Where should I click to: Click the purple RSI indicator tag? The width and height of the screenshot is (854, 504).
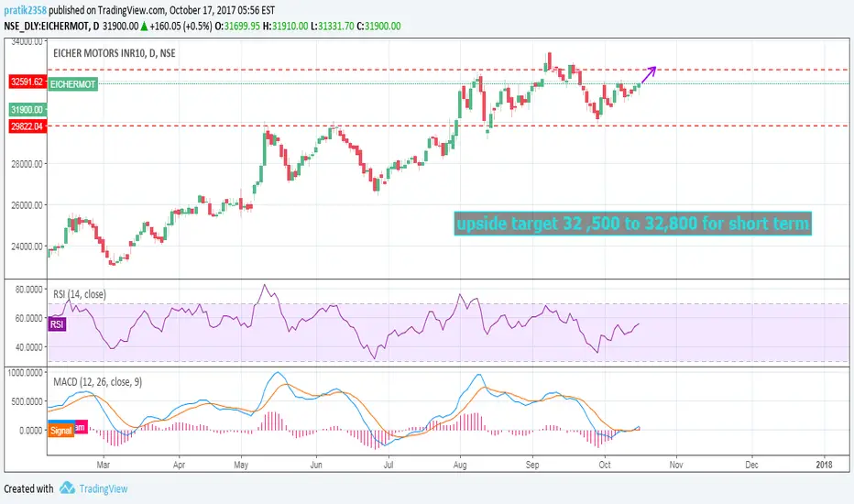coord(57,324)
